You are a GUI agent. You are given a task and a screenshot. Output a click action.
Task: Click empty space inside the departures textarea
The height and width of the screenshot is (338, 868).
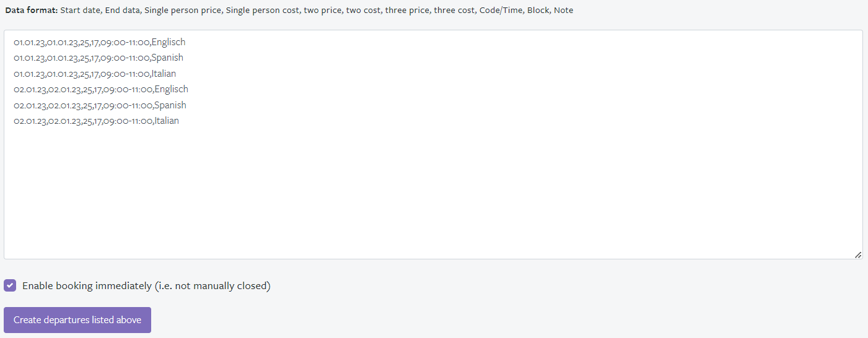pyautogui.click(x=434, y=192)
